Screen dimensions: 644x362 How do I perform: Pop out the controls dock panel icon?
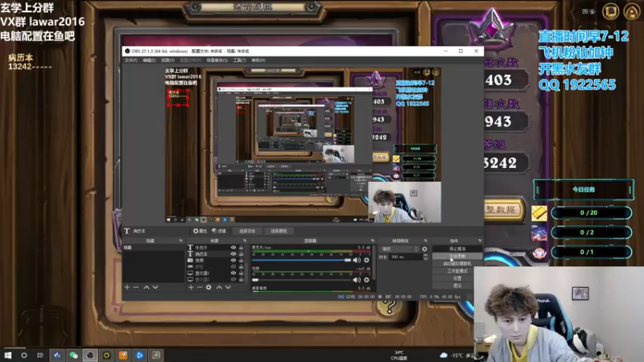[x=479, y=241]
